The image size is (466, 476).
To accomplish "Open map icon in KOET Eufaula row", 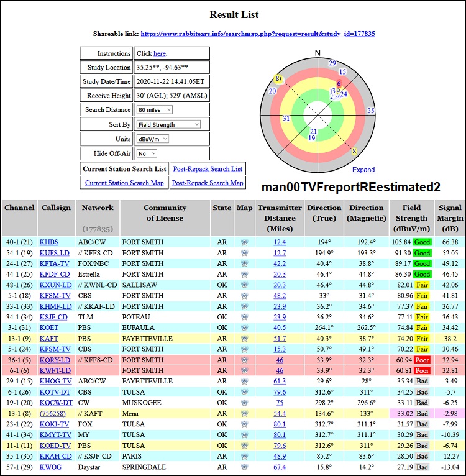I will 244,327.
